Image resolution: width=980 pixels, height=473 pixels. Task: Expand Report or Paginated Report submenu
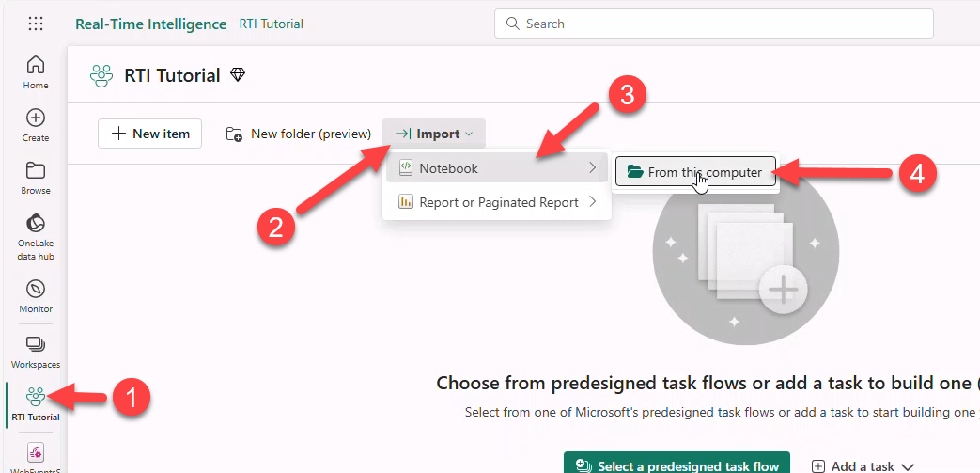click(592, 201)
